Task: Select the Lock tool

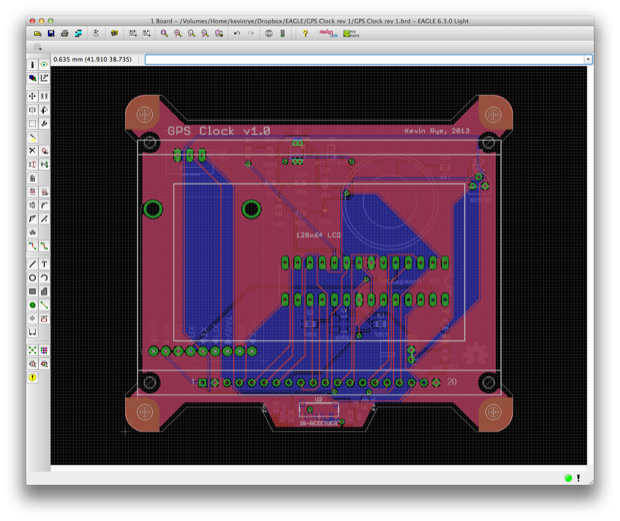Action: [32, 178]
